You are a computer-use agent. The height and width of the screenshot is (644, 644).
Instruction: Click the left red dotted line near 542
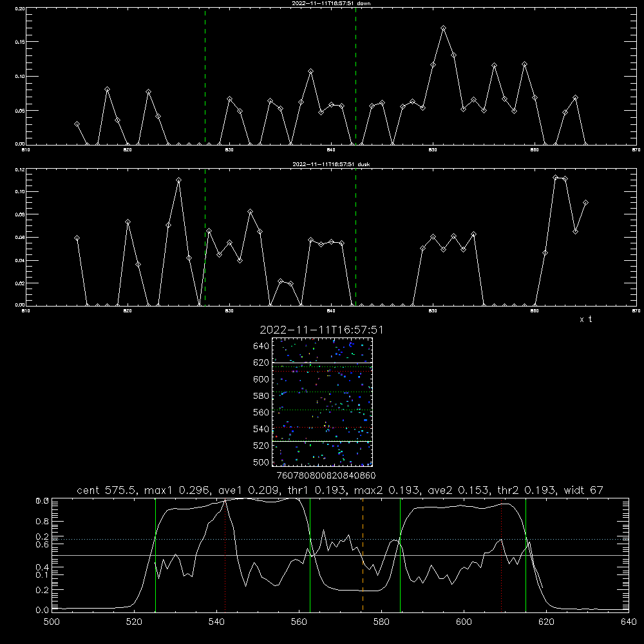[225, 554]
